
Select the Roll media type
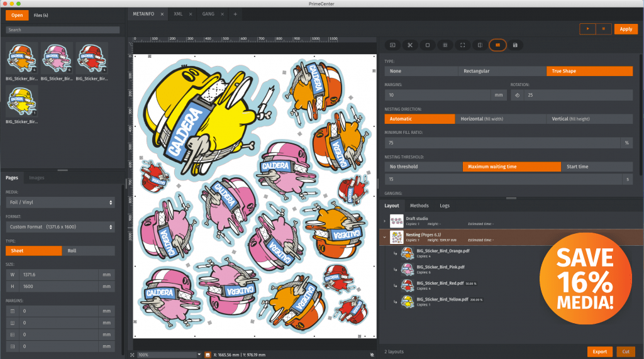(88, 250)
